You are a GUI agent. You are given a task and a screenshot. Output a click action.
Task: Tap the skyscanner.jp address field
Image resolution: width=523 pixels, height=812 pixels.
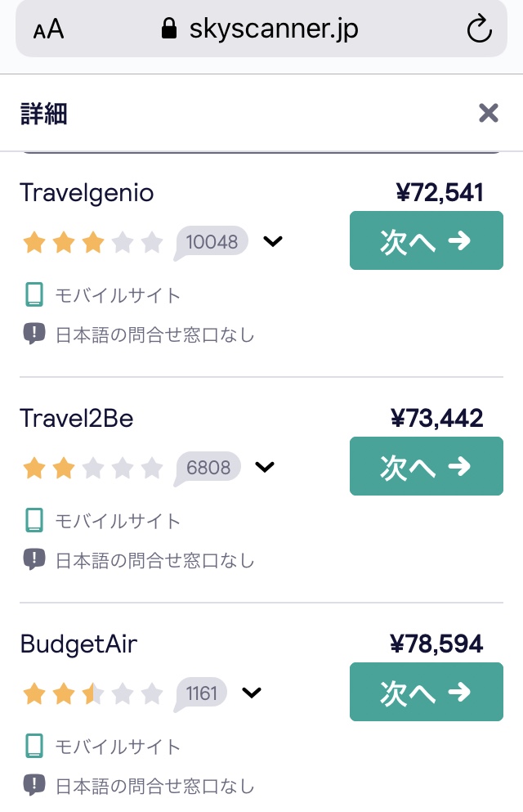(273, 31)
